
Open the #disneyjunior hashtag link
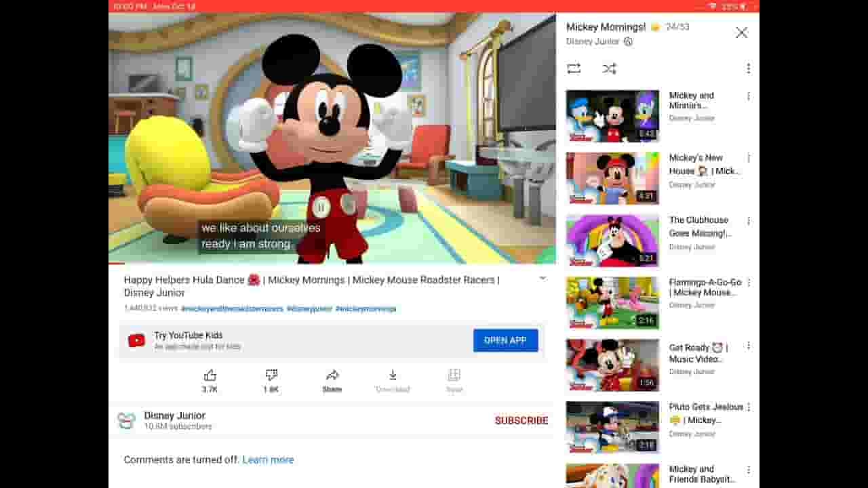point(309,308)
